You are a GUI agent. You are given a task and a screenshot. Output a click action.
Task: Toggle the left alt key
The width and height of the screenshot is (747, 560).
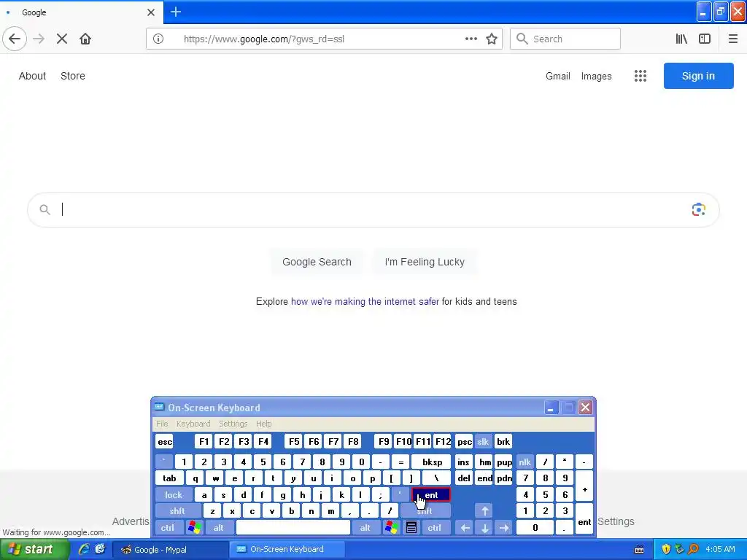(x=219, y=528)
